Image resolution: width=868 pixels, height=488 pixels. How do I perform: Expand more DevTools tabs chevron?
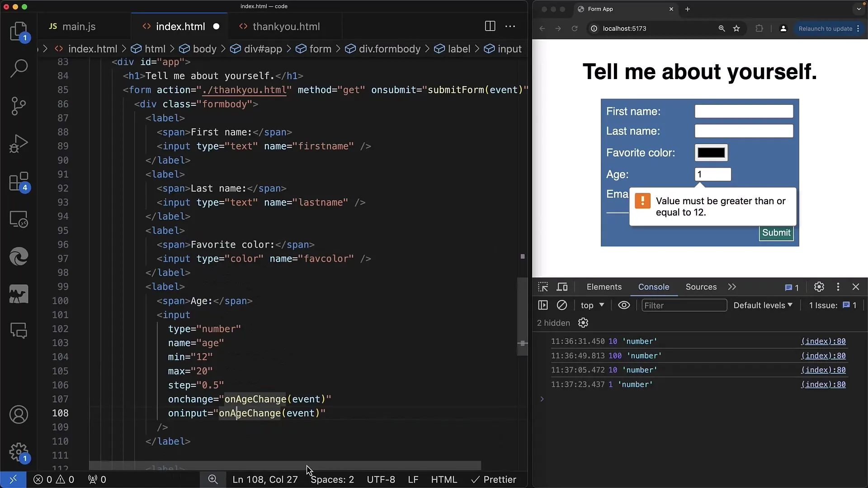(x=732, y=287)
